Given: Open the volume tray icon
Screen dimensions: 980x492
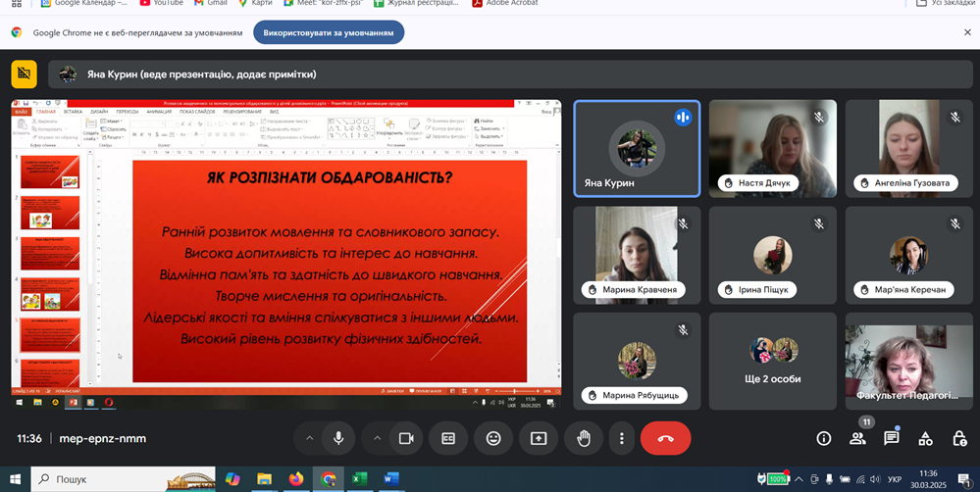Looking at the screenshot, I should coord(875,479).
